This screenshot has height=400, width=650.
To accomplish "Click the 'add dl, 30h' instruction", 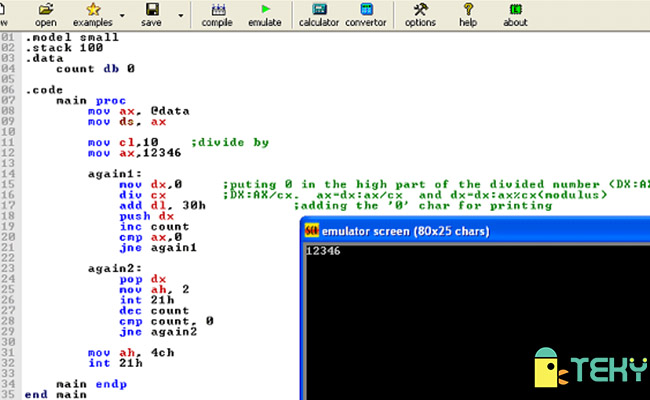I will tap(162, 206).
